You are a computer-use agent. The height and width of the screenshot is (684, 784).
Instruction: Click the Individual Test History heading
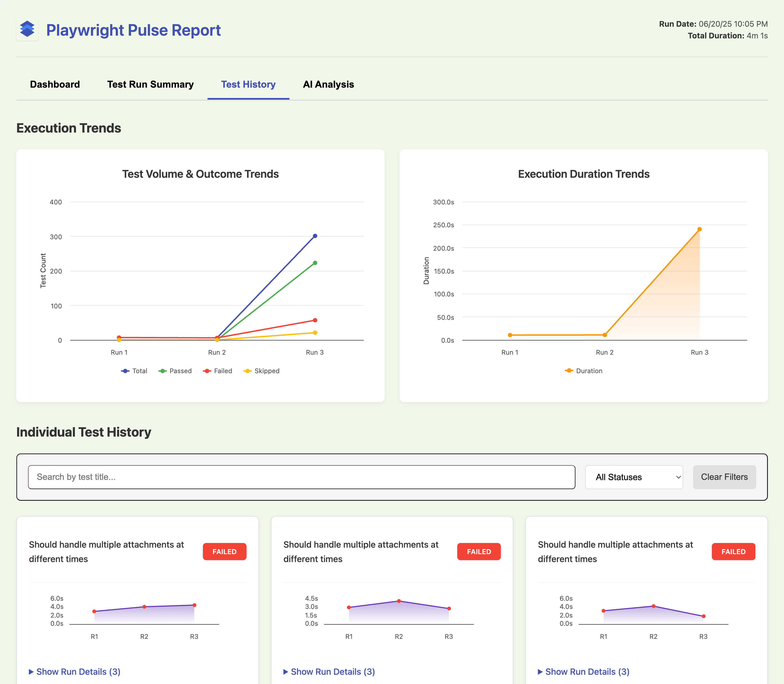tap(84, 432)
